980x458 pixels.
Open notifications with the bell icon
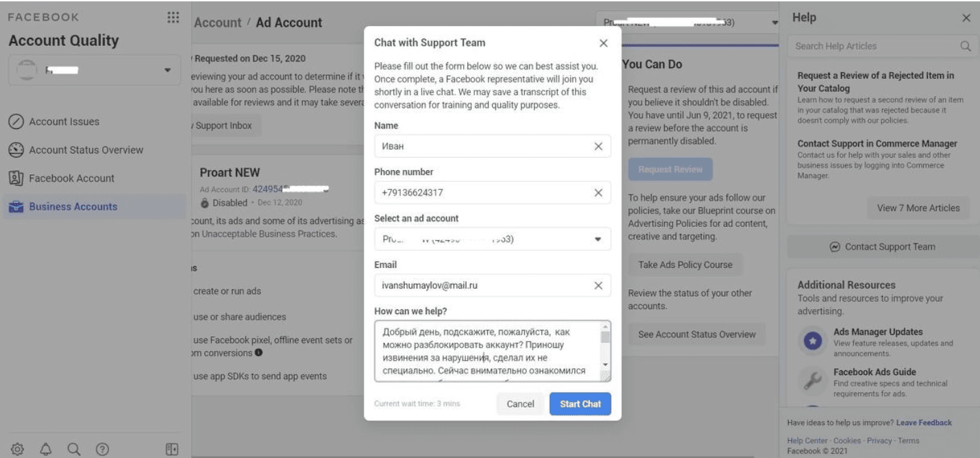(47, 449)
